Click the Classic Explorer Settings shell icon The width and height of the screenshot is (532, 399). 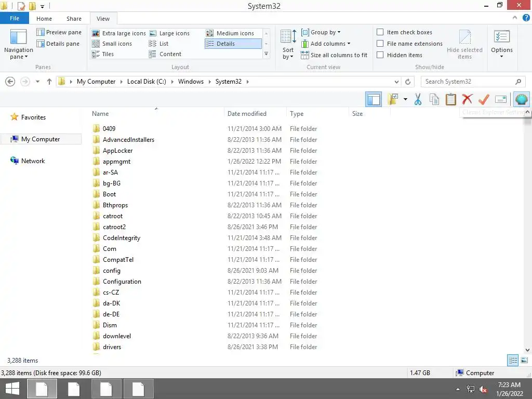pos(521,99)
